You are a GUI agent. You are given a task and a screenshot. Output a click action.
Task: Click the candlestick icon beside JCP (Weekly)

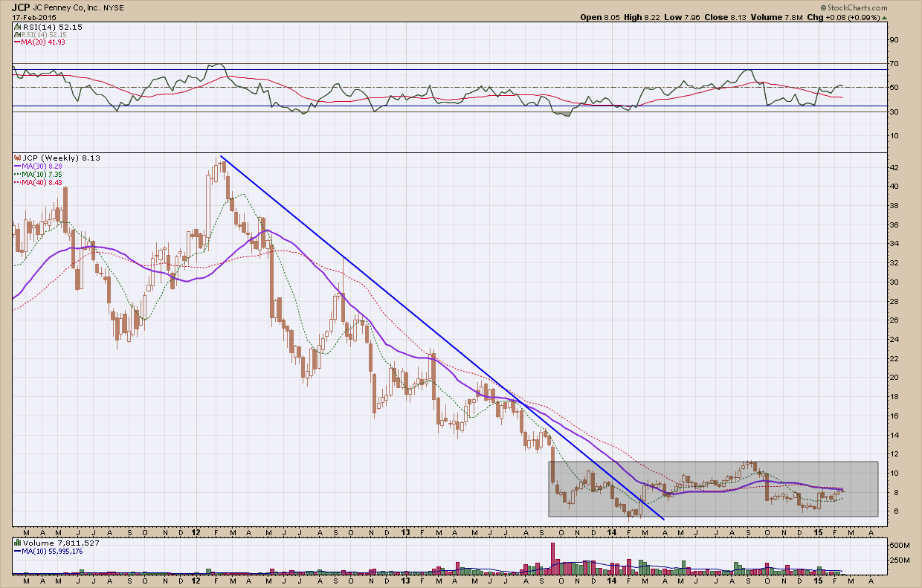[16, 158]
